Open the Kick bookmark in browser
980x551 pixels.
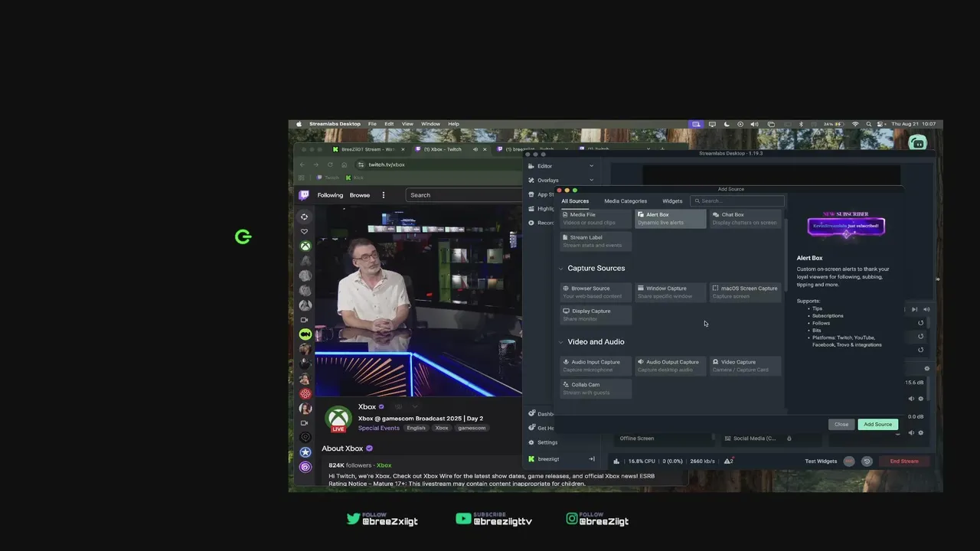pyautogui.click(x=354, y=178)
